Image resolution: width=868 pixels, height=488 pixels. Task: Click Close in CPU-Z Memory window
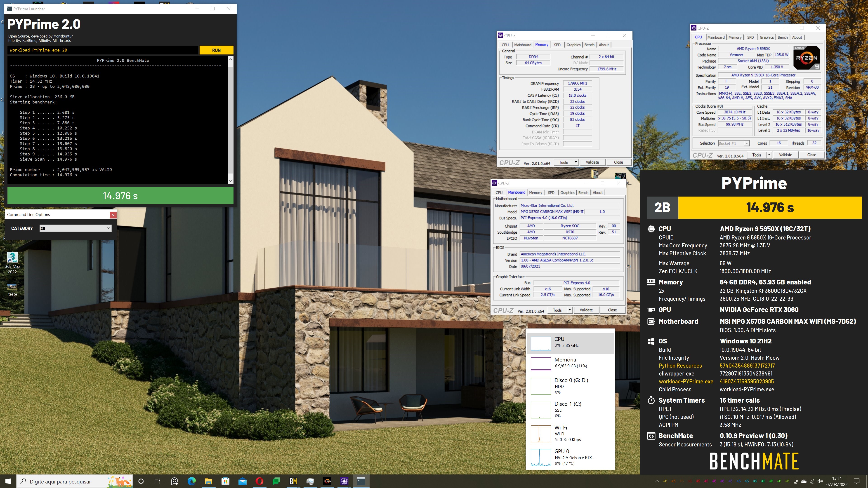(618, 162)
